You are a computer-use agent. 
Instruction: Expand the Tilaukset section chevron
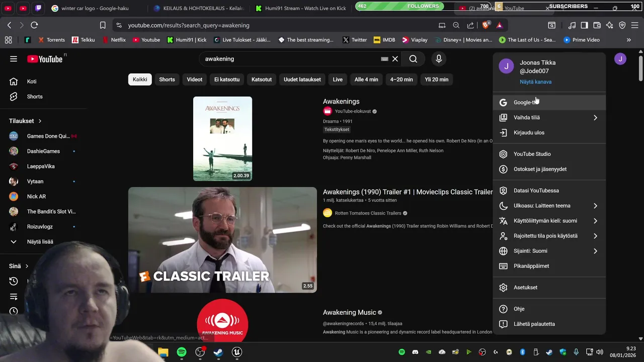(40, 121)
